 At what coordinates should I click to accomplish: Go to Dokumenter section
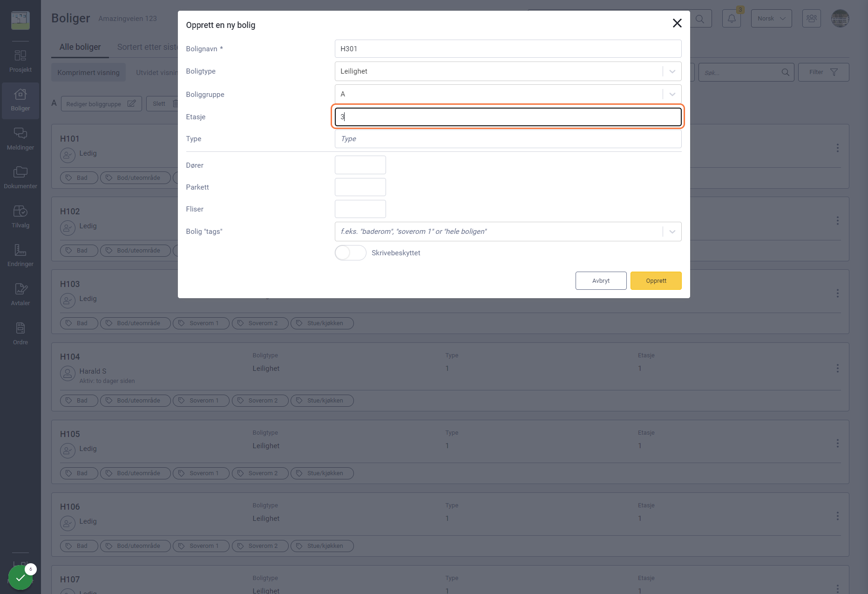[20, 178]
